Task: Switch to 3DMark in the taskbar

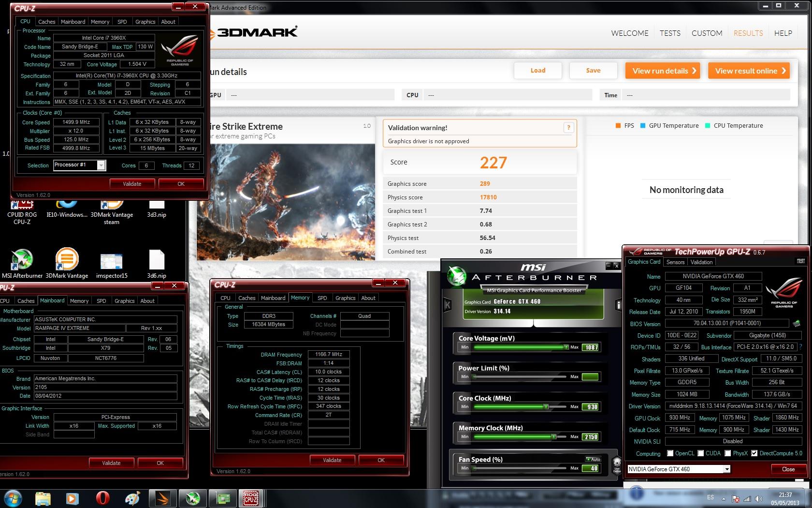Action: (162, 498)
